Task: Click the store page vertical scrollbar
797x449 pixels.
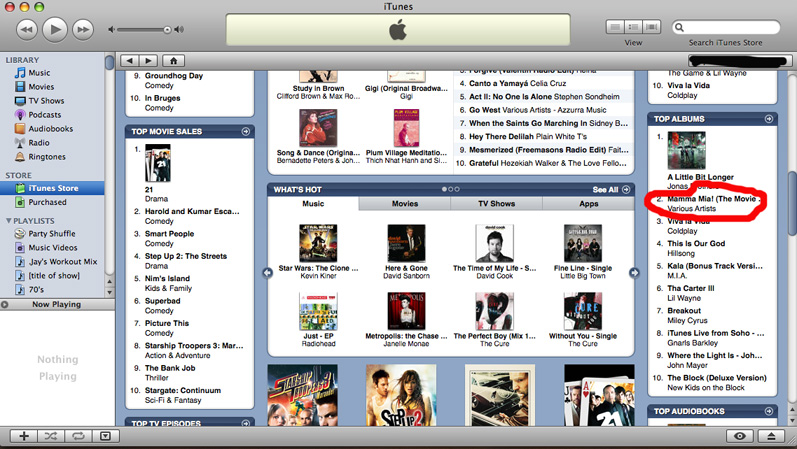Action: [x=792, y=203]
